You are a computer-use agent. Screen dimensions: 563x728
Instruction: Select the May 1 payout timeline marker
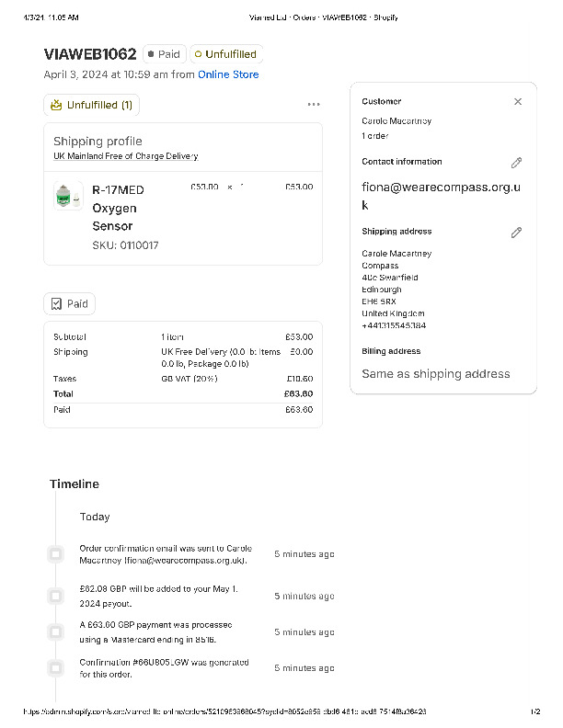pyautogui.click(x=56, y=597)
